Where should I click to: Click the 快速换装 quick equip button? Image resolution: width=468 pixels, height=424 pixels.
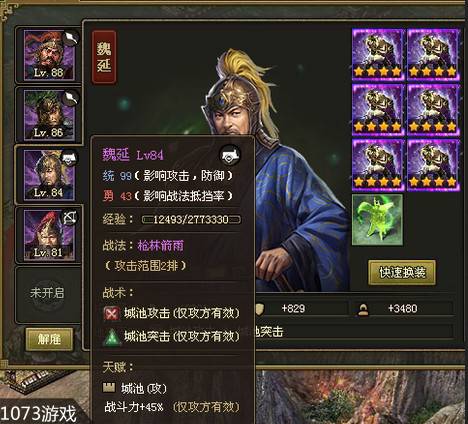click(x=402, y=273)
